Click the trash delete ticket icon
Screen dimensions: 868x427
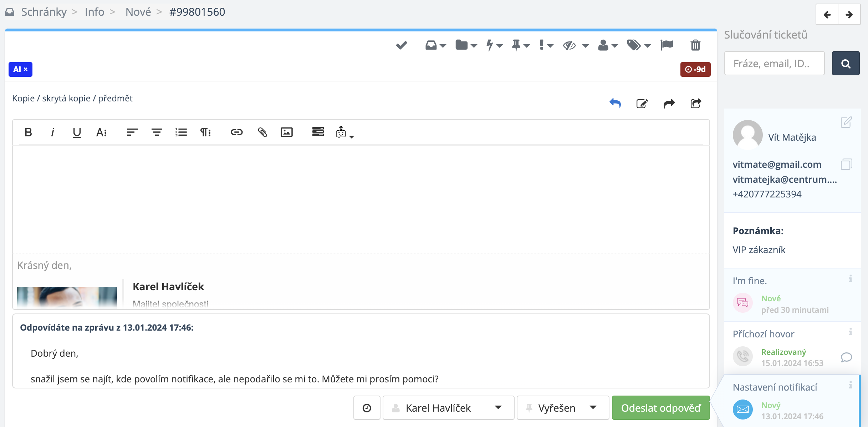coord(695,45)
